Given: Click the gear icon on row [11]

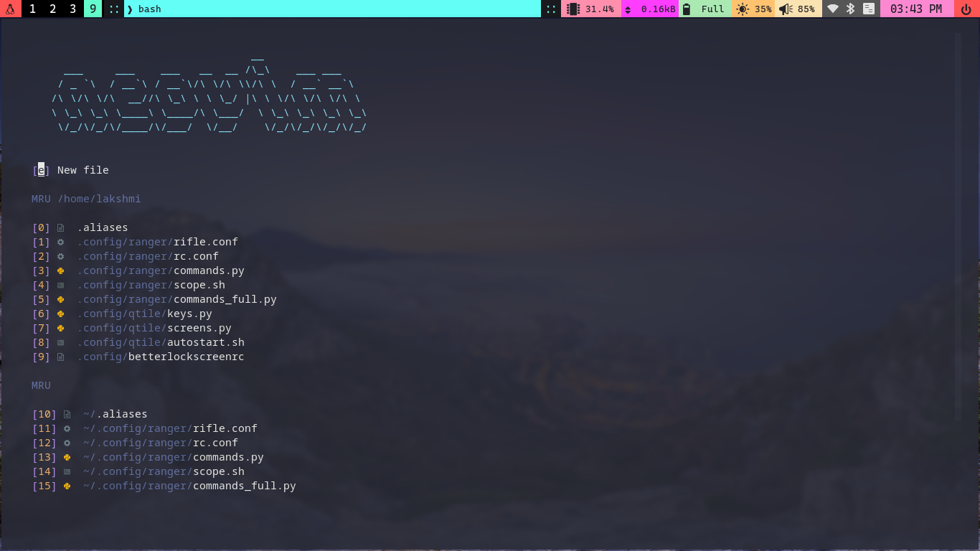Looking at the screenshot, I should pos(67,428).
